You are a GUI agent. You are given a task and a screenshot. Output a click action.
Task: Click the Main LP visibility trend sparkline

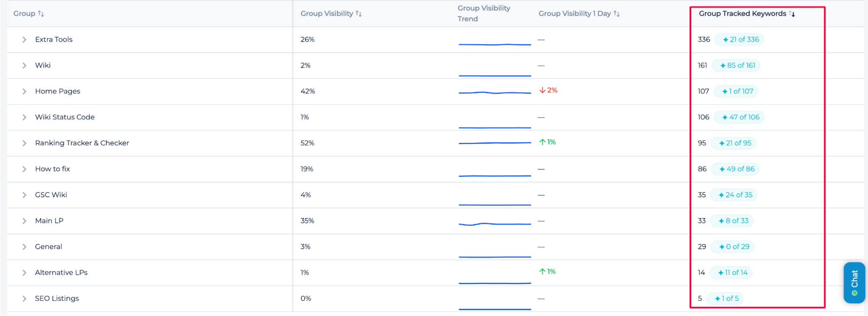(x=495, y=224)
